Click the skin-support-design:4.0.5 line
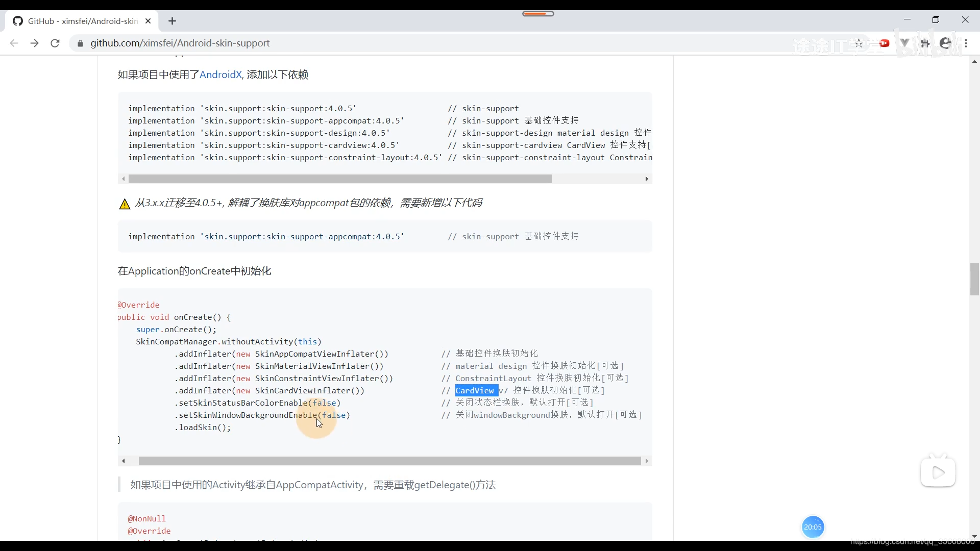 (259, 133)
